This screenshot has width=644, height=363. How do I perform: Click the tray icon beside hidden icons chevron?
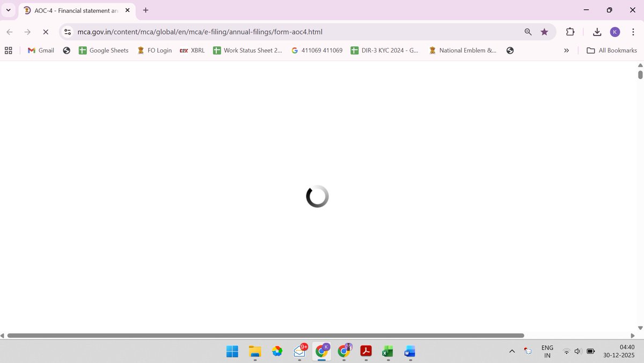pyautogui.click(x=528, y=351)
